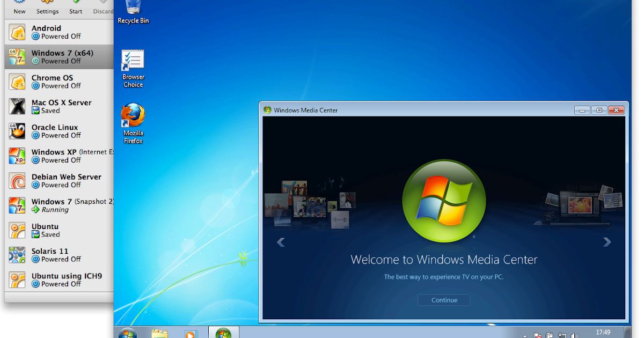
Task: Click the volume speaker tray icon
Action: point(574,335)
